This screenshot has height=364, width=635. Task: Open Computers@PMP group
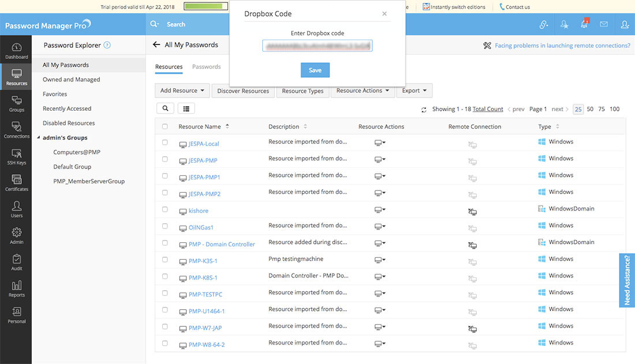(77, 152)
